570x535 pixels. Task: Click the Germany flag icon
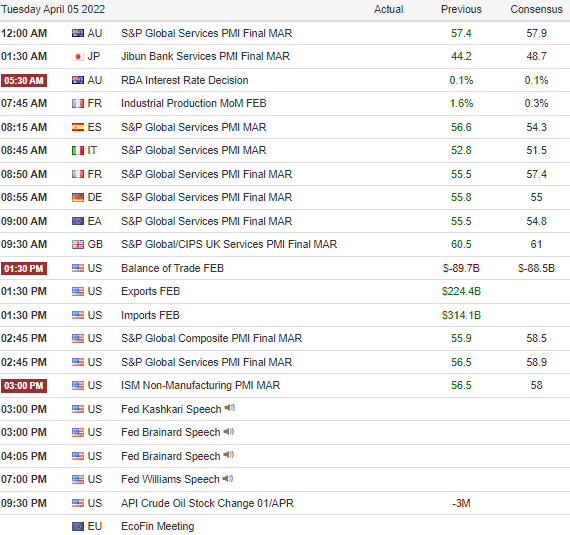coord(78,197)
